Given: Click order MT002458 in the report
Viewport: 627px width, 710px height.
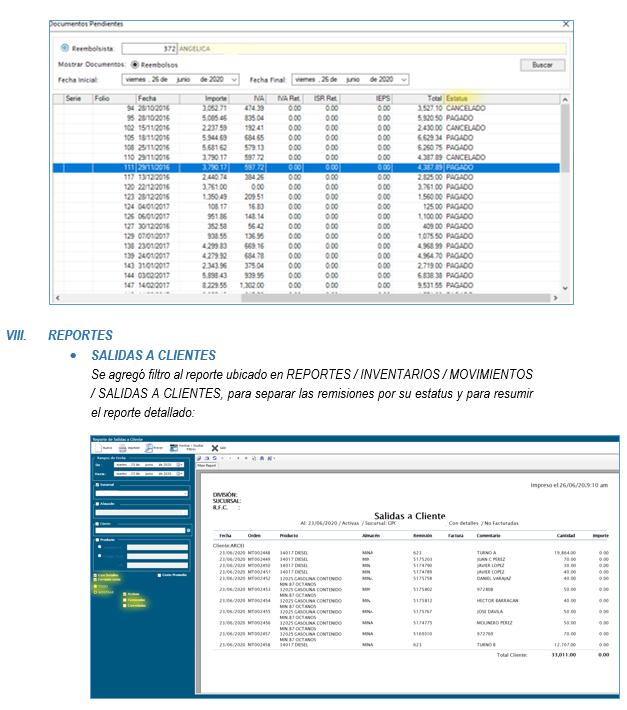Looking at the screenshot, I should pos(259,645).
